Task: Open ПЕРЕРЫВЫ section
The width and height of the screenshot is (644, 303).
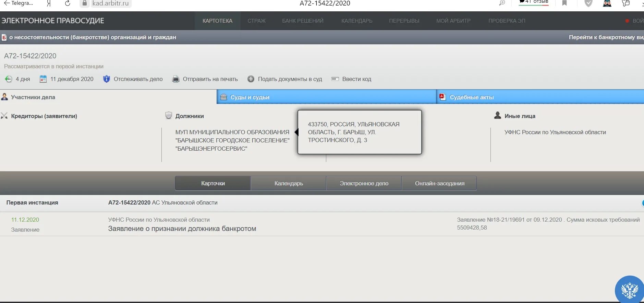Action: 404,21
